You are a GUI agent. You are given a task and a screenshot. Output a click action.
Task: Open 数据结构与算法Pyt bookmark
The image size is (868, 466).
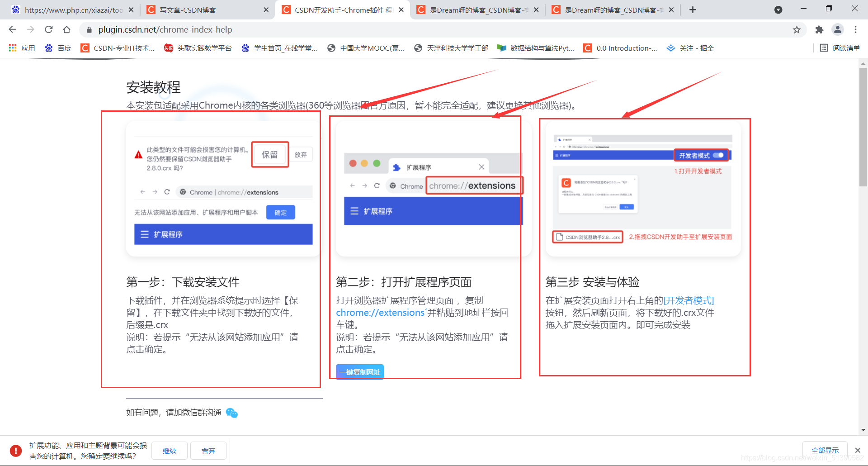[536, 48]
